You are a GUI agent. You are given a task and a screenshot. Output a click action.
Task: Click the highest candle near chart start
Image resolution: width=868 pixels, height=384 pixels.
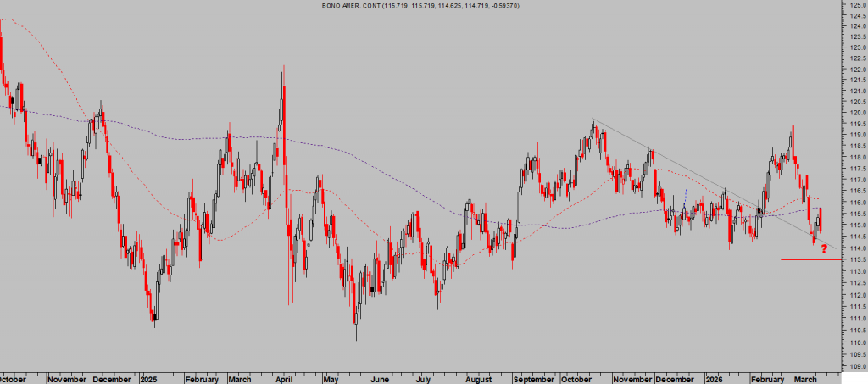coord(1,21)
